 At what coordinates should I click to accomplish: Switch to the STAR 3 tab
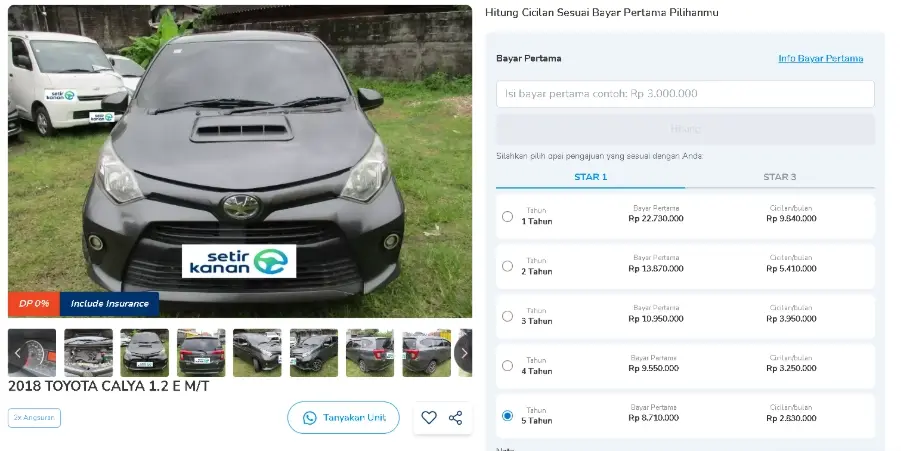780,177
